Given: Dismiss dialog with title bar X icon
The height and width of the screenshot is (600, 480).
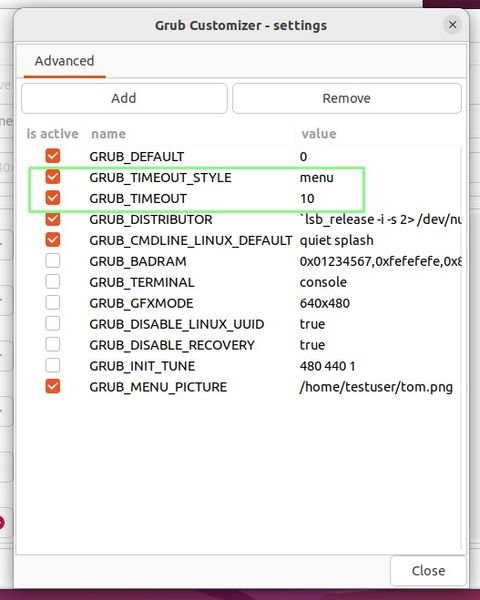Looking at the screenshot, I should [x=452, y=25].
